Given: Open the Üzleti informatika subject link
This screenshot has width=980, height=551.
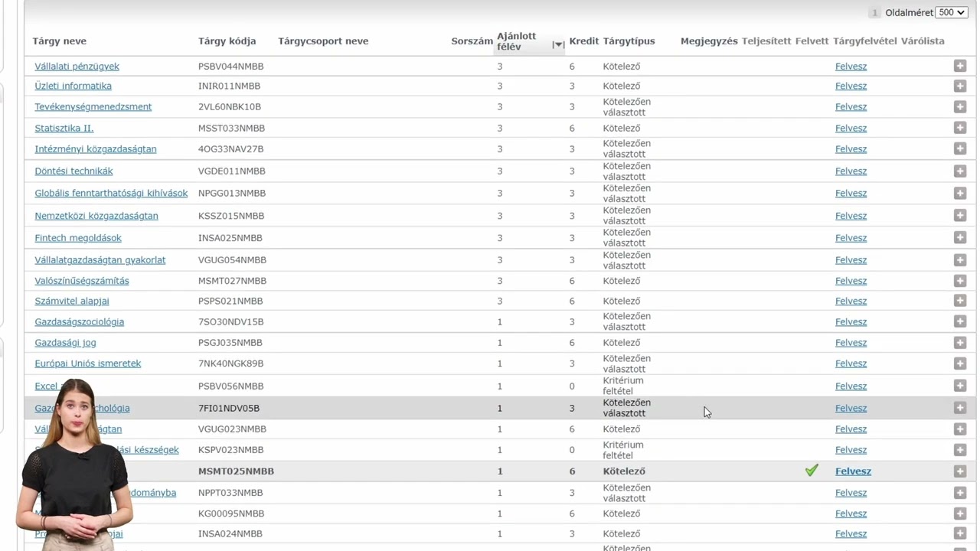Looking at the screenshot, I should (x=73, y=86).
